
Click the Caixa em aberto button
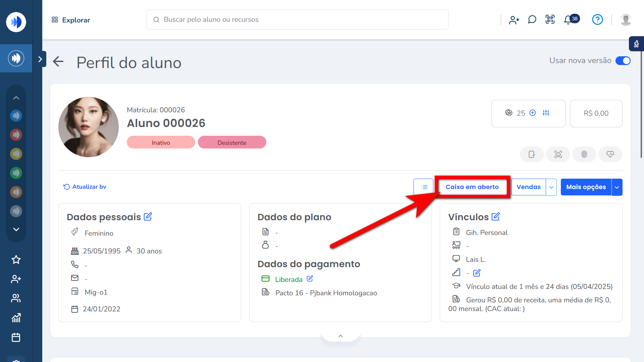(472, 187)
